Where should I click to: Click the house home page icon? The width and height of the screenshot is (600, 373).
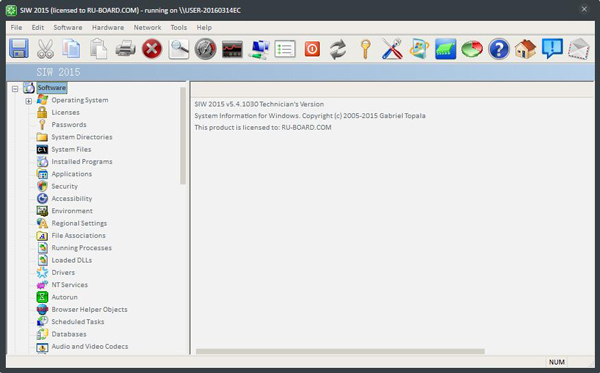pyautogui.click(x=525, y=49)
